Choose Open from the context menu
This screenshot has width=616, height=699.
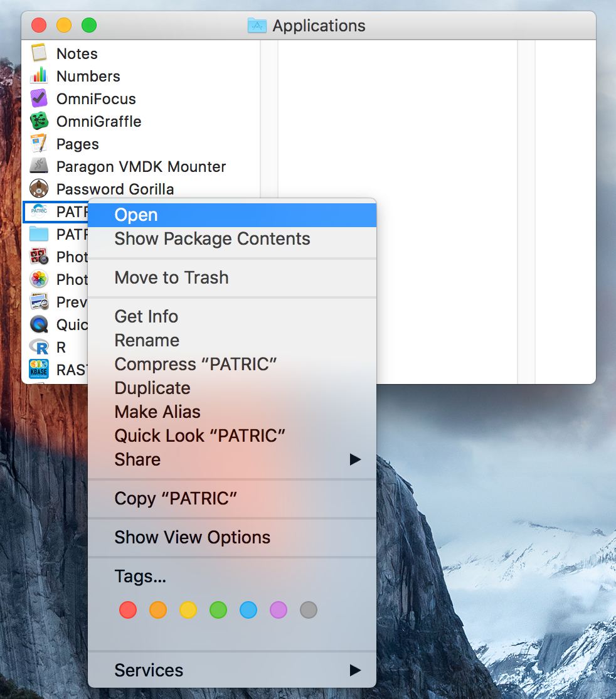tap(231, 215)
